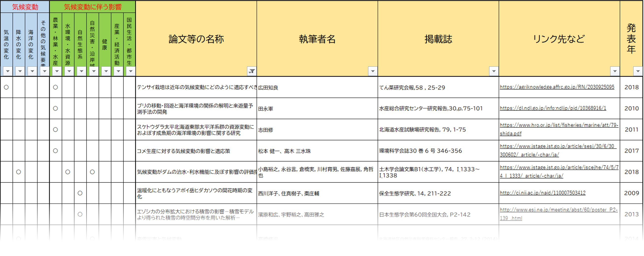Open the 産業・経済活動 column filter button

pos(118,71)
